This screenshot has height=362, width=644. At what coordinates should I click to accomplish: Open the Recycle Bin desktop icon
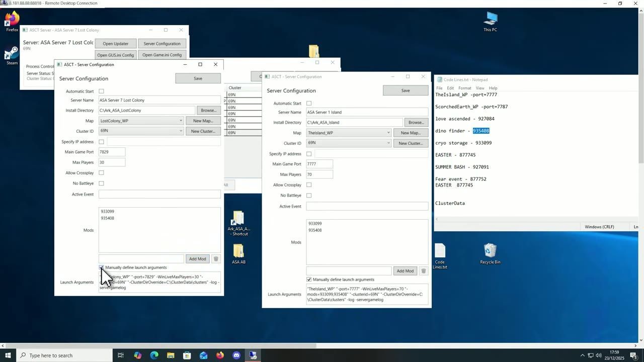point(490,254)
